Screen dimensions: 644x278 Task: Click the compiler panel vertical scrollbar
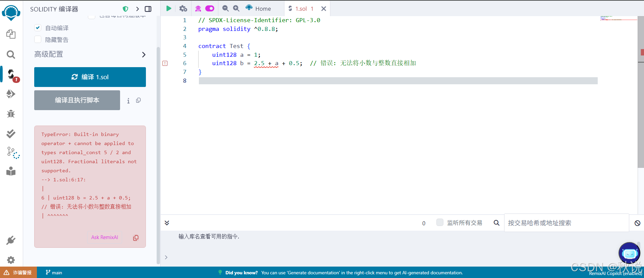158,156
